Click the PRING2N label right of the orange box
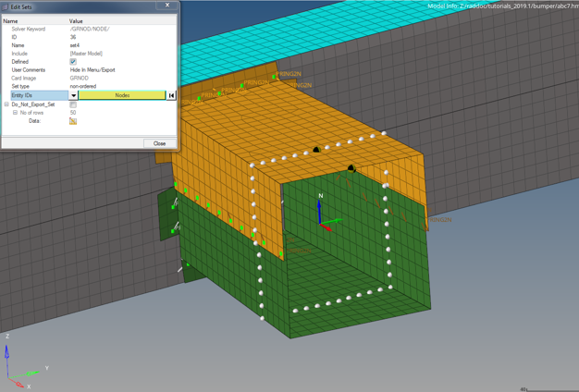 439,220
